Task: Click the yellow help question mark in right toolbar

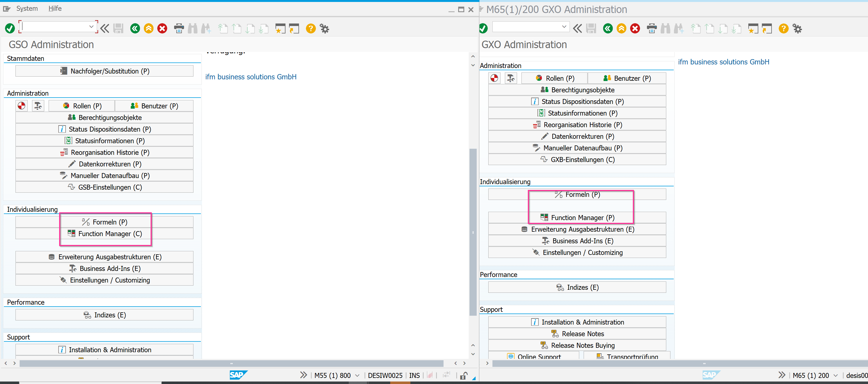Action: [x=783, y=28]
